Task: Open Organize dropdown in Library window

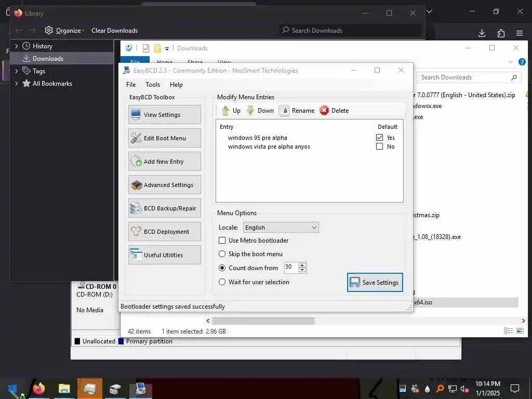Action: (64, 31)
